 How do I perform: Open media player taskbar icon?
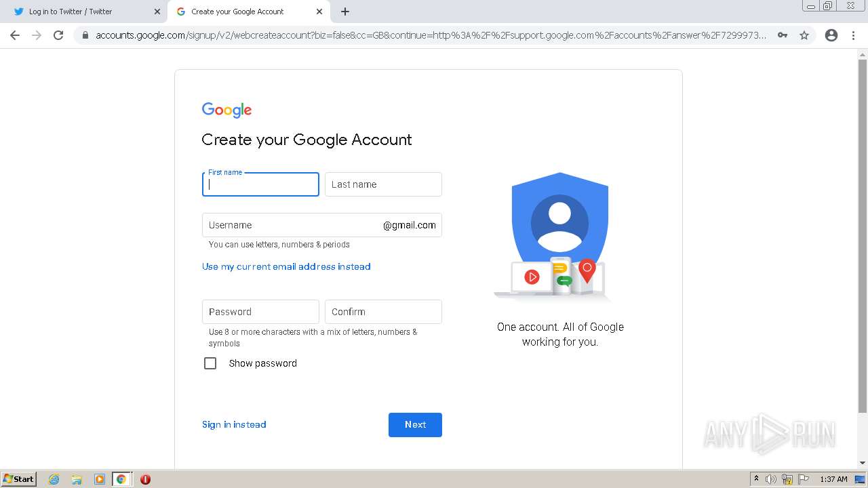click(x=99, y=479)
